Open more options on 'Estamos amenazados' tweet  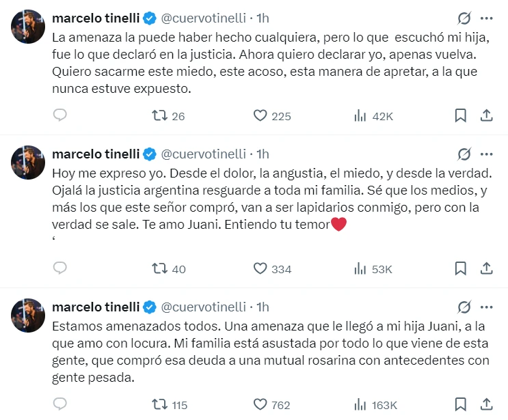pos(487,306)
